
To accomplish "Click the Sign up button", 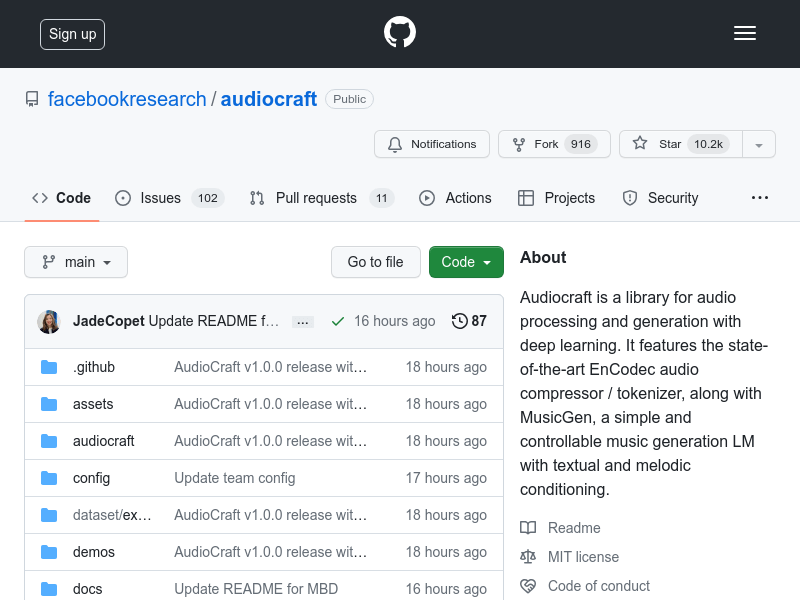I will pyautogui.click(x=72, y=34).
